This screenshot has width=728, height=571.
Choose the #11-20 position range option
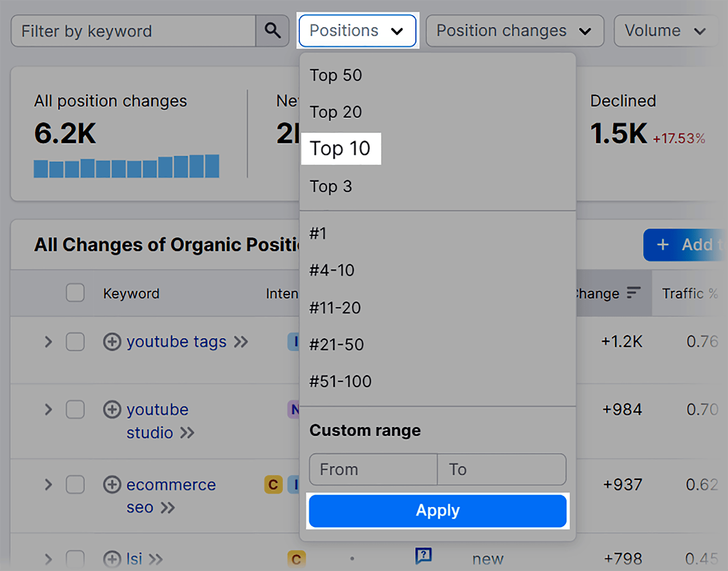[x=335, y=308]
